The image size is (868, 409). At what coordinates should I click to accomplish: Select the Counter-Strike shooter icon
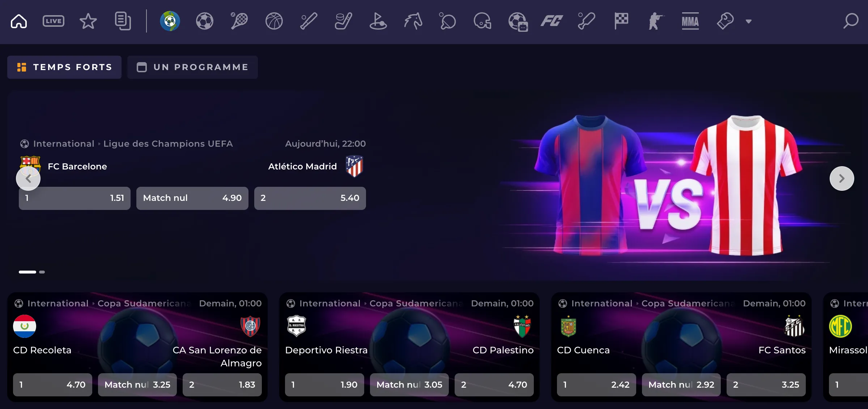(656, 21)
